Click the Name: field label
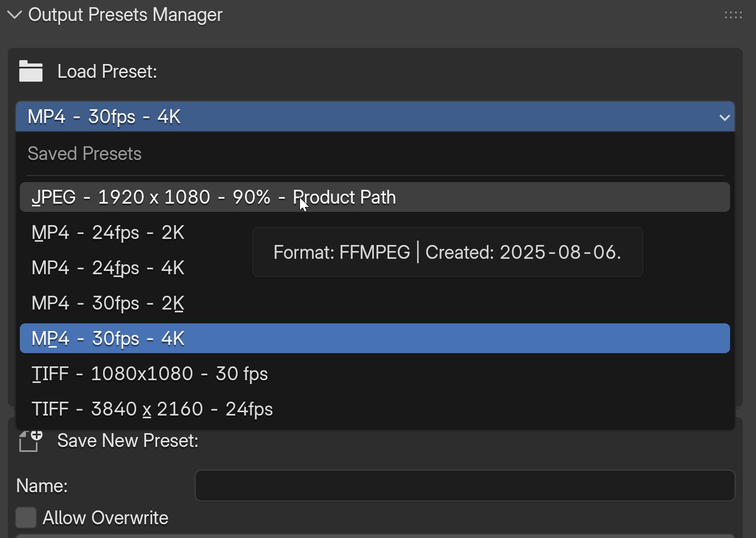This screenshot has width=756, height=538. 42,486
